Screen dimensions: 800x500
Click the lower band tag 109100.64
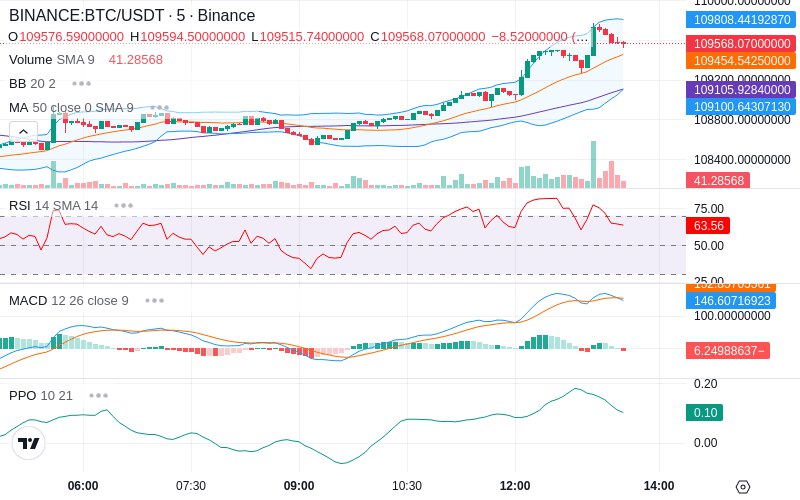(741, 107)
